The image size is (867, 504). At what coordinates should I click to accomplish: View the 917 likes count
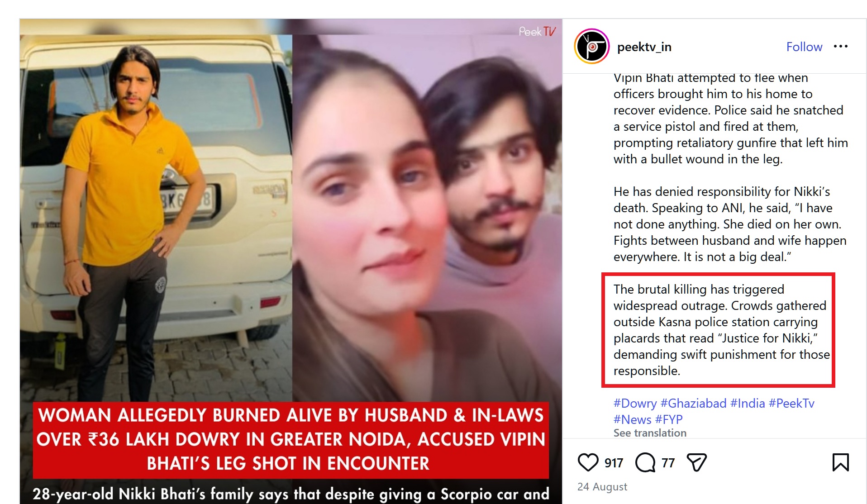[614, 463]
